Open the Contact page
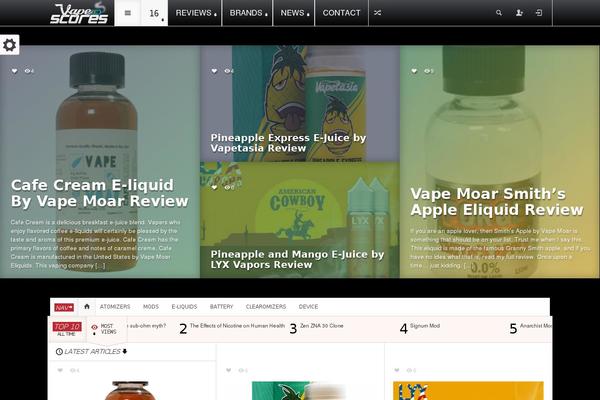 (341, 13)
